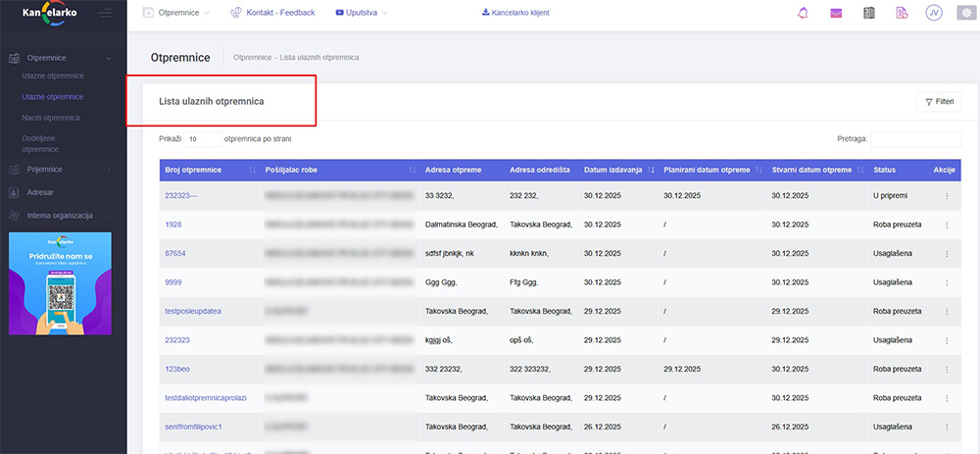Screen dimensions: 980x454
Task: Click the document icon in top bar
Action: point(901,13)
